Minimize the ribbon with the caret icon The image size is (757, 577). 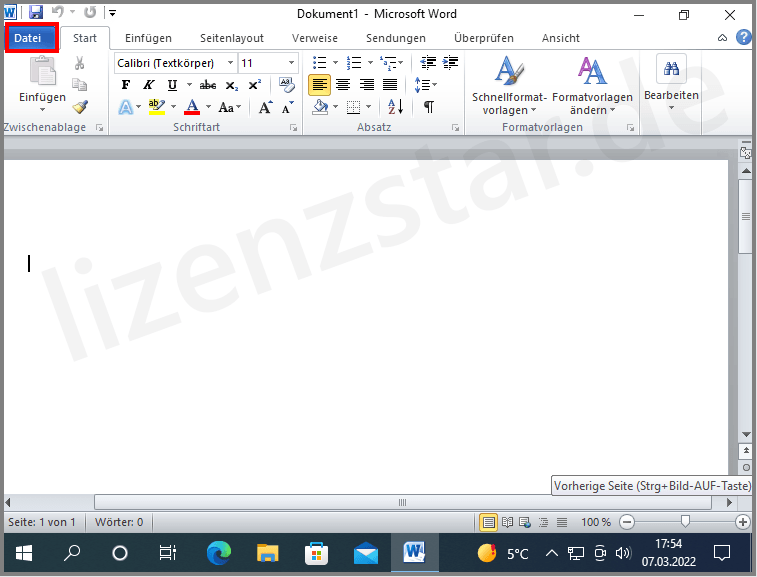click(x=722, y=38)
